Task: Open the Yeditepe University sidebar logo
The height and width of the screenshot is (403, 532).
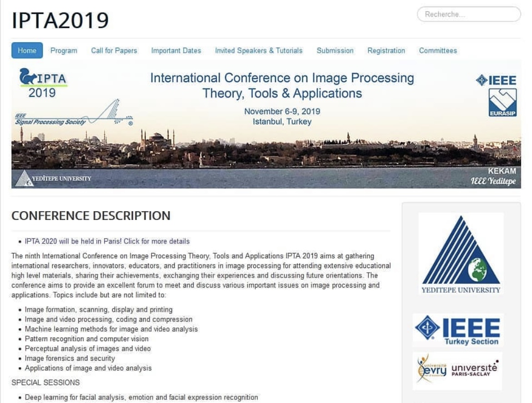Action: click(x=461, y=254)
